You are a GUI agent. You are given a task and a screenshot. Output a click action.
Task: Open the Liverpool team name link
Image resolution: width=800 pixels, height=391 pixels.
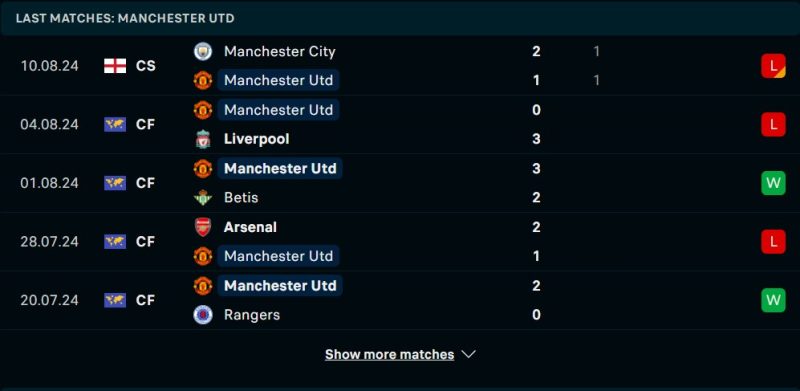257,139
